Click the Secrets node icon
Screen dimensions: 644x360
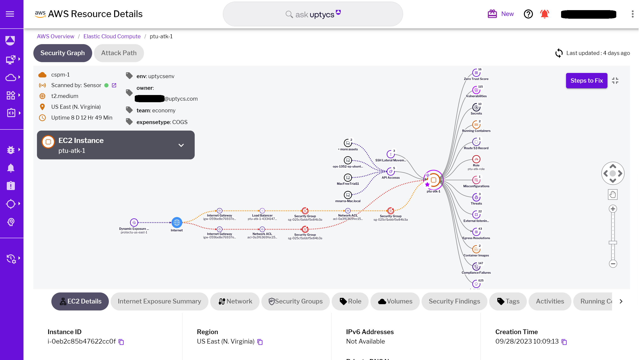click(x=477, y=107)
